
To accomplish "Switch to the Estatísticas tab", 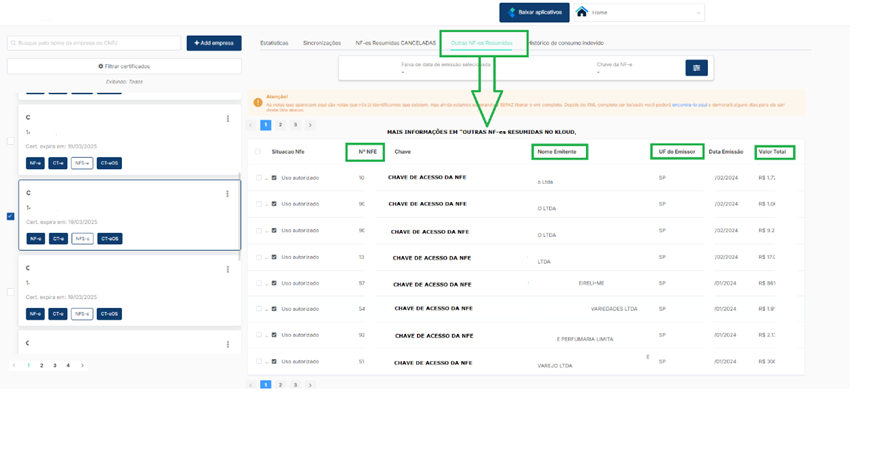I will [x=274, y=43].
